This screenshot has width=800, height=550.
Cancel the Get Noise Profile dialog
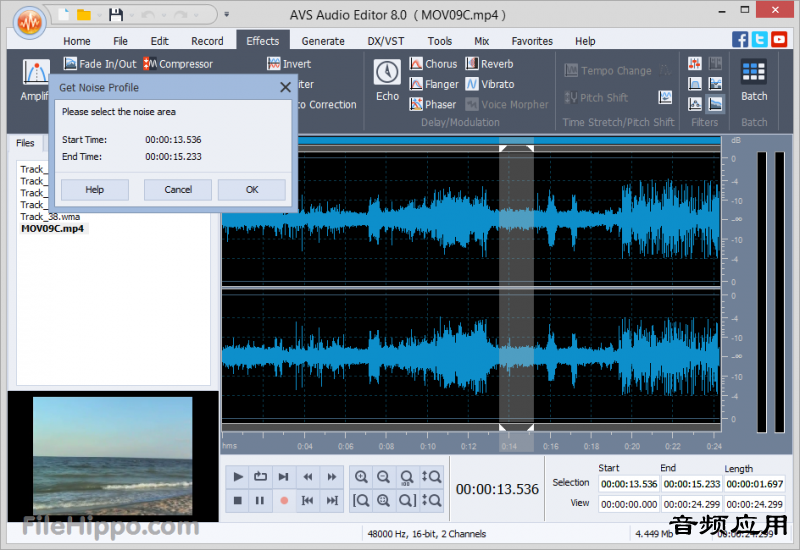pos(178,190)
